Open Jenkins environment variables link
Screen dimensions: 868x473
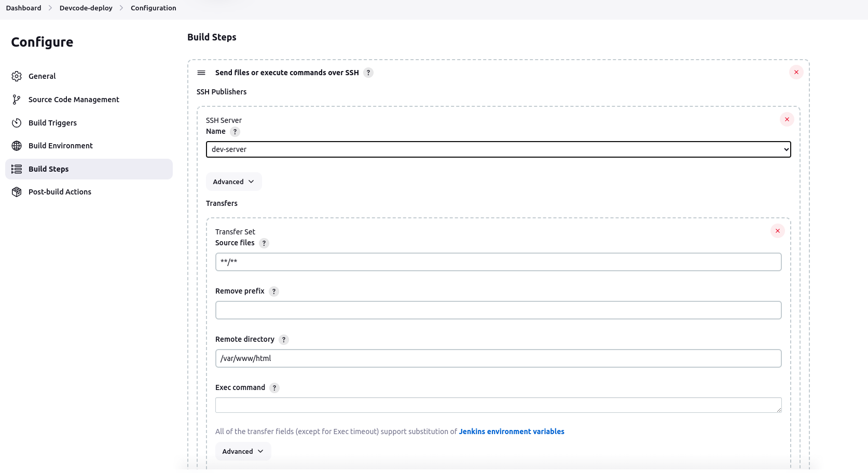(511, 432)
